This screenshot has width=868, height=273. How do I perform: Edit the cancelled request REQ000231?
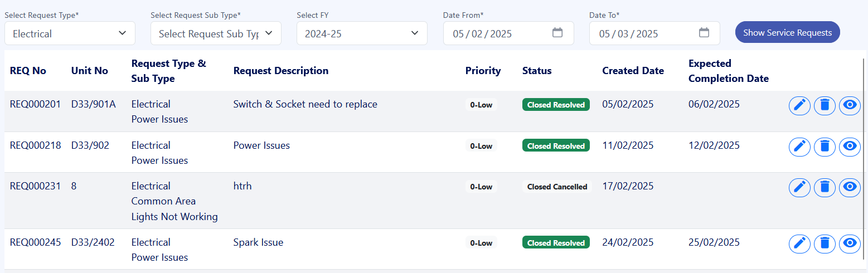coord(799,187)
